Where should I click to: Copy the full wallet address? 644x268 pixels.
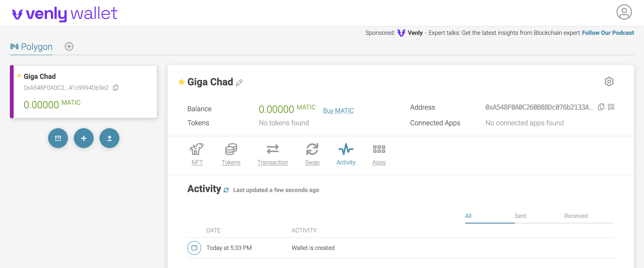coord(601,107)
